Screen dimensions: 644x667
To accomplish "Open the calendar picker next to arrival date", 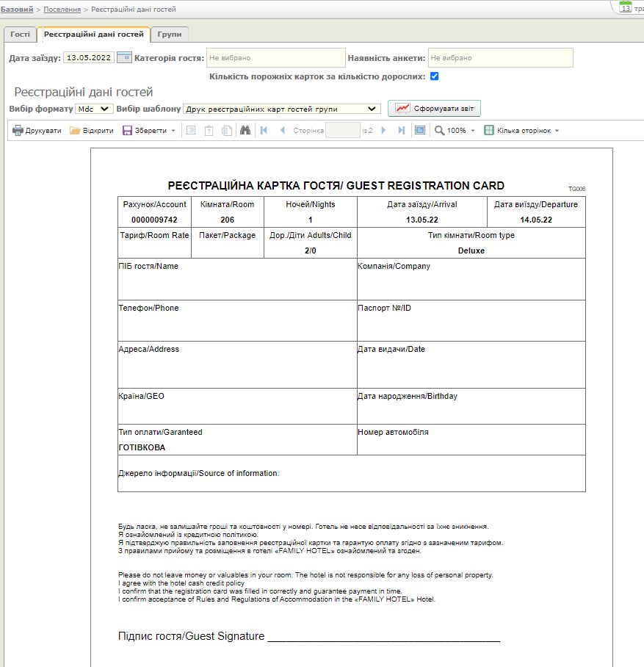I will [x=124, y=57].
